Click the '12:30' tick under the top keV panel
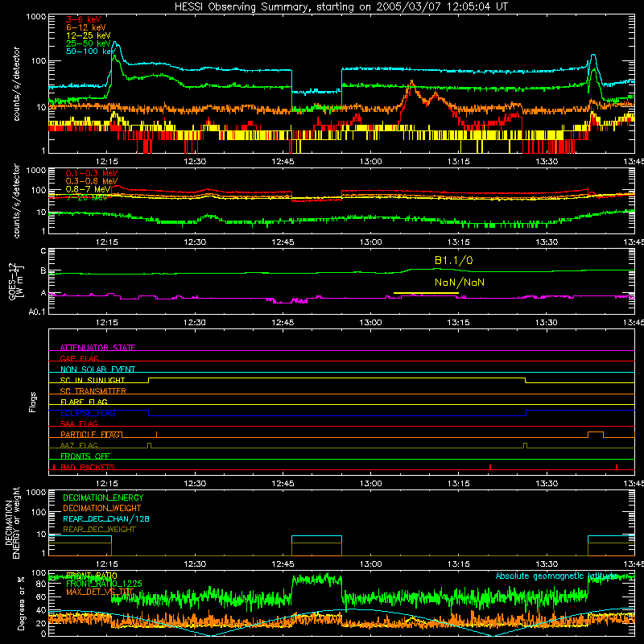 [195, 162]
